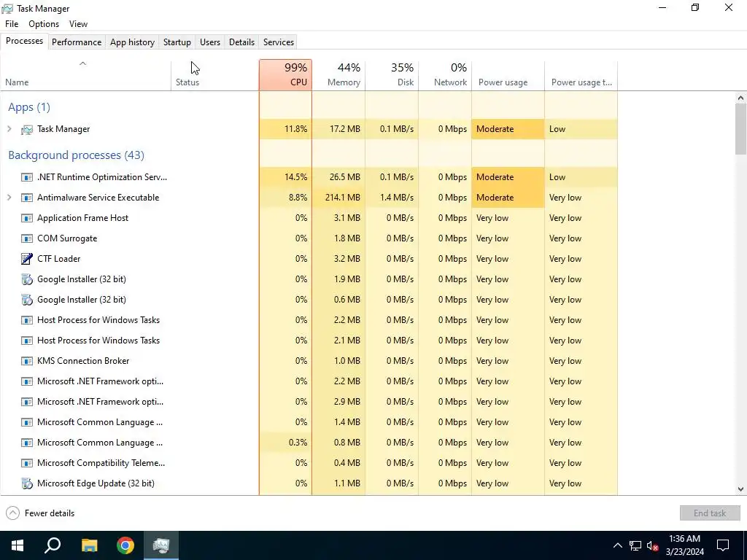Click the scrollbar up arrow
This screenshot has width=747, height=560.
click(x=740, y=98)
